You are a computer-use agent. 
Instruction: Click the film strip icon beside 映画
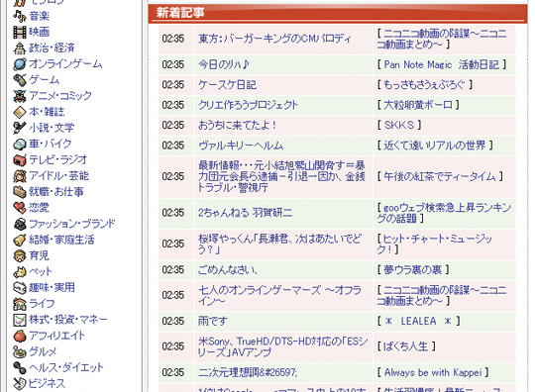click(20, 32)
